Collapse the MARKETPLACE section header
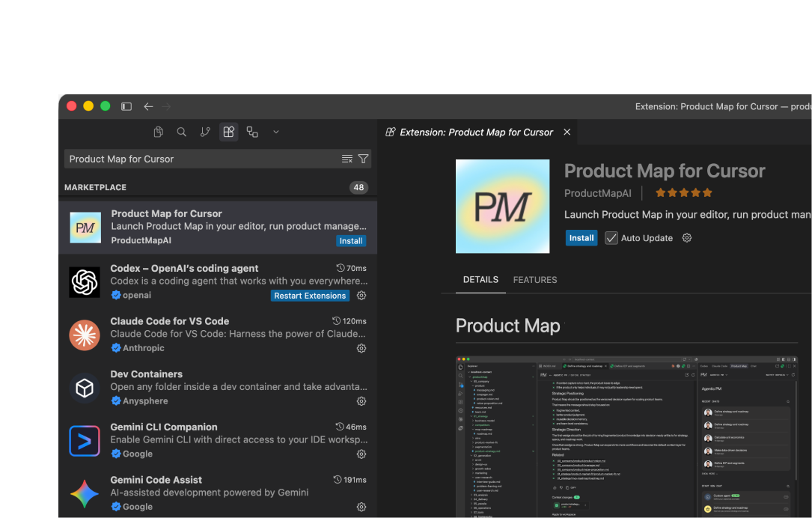812x518 pixels. tap(216, 188)
